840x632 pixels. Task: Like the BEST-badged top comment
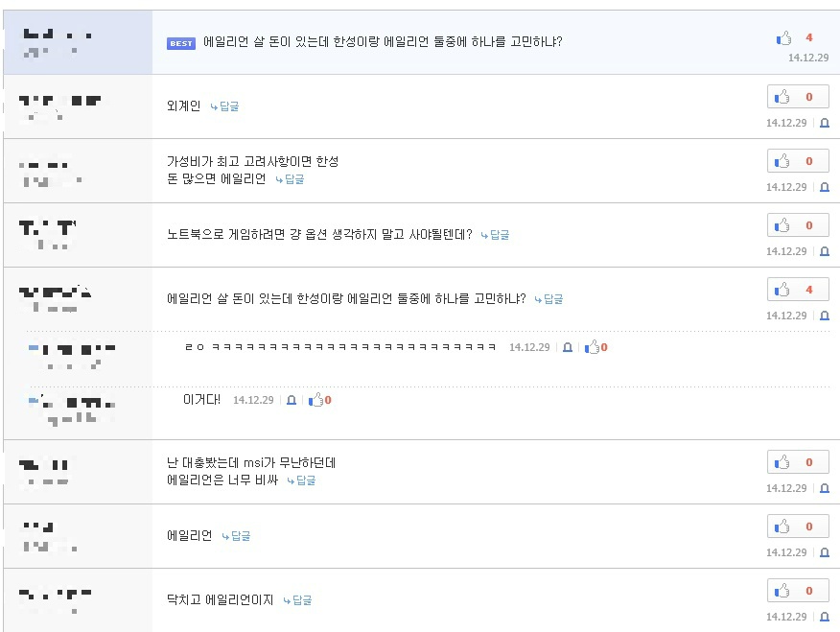click(x=784, y=38)
